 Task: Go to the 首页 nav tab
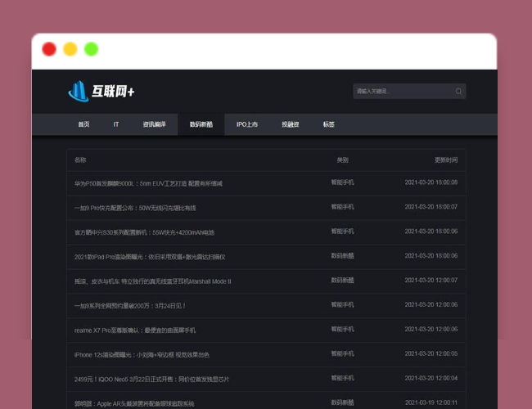click(x=83, y=124)
